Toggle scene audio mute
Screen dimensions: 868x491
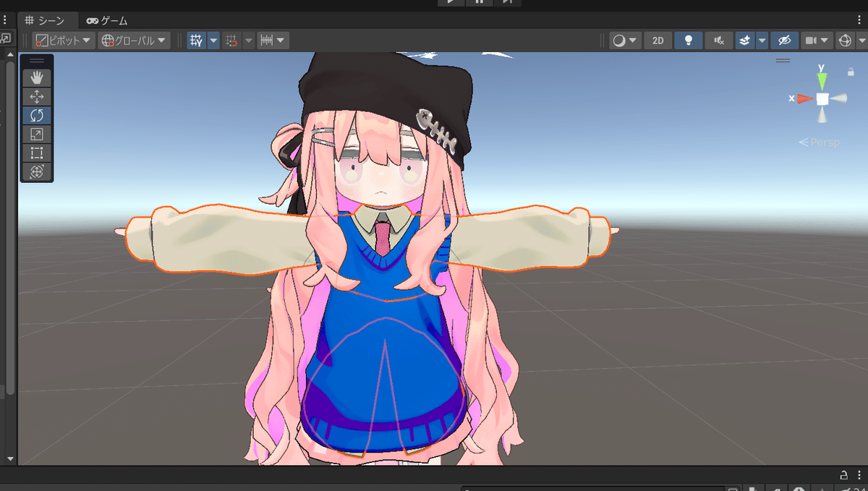coord(719,40)
